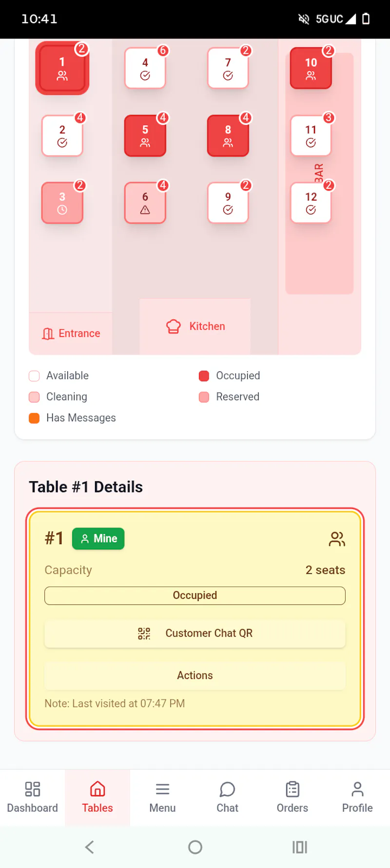
Task: Open the Orders tab
Action: click(x=292, y=798)
